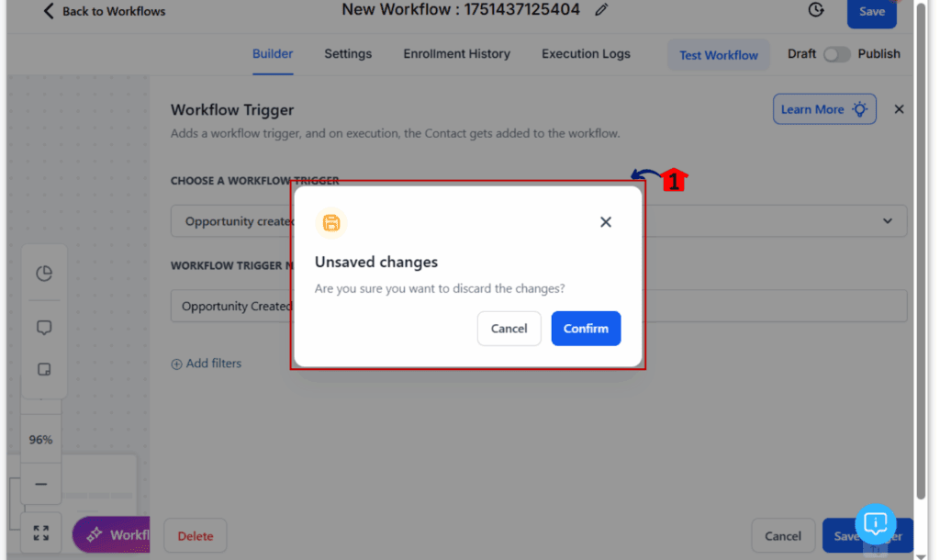The height and width of the screenshot is (560, 940).
Task: Open the stats pie chart icon
Action: pos(44,274)
